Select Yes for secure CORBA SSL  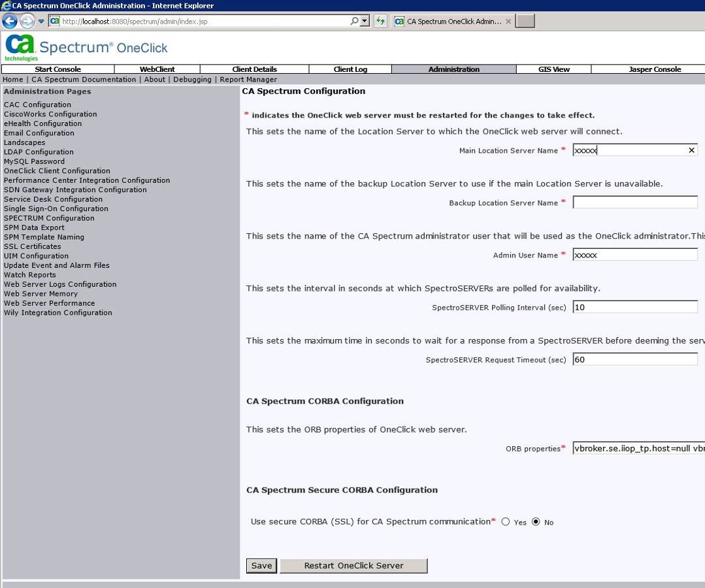(505, 521)
